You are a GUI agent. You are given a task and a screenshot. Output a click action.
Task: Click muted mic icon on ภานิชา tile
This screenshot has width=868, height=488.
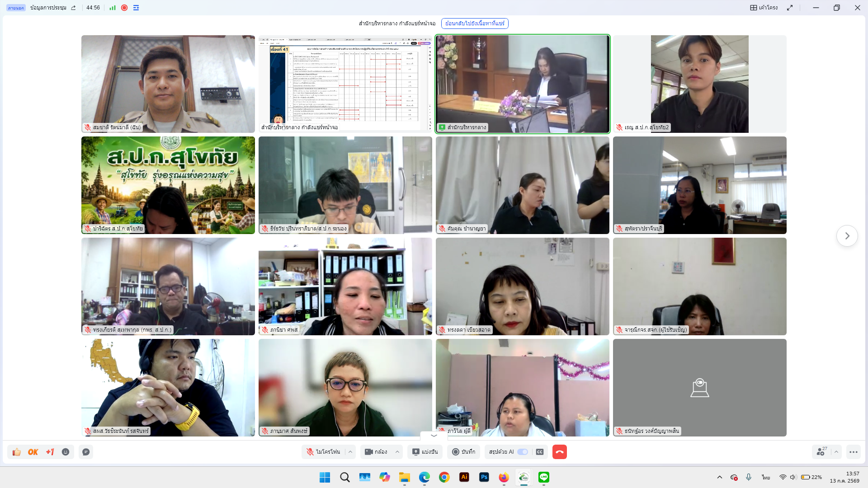(265, 330)
